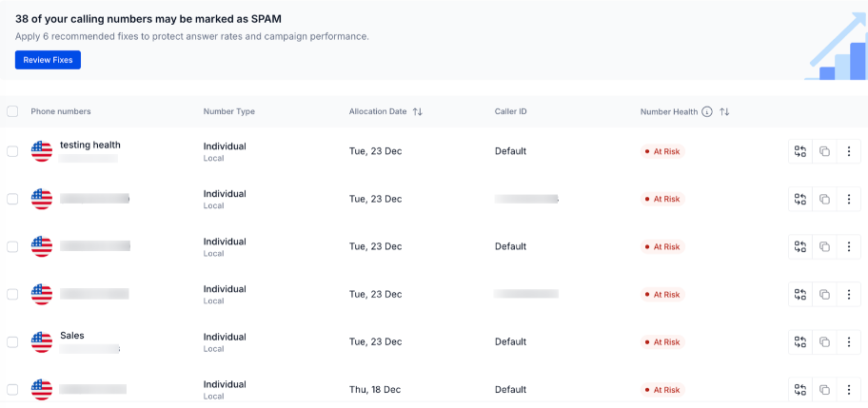The width and height of the screenshot is (868, 408).
Task: Click the swap icon in the Sales row
Action: coord(799,342)
